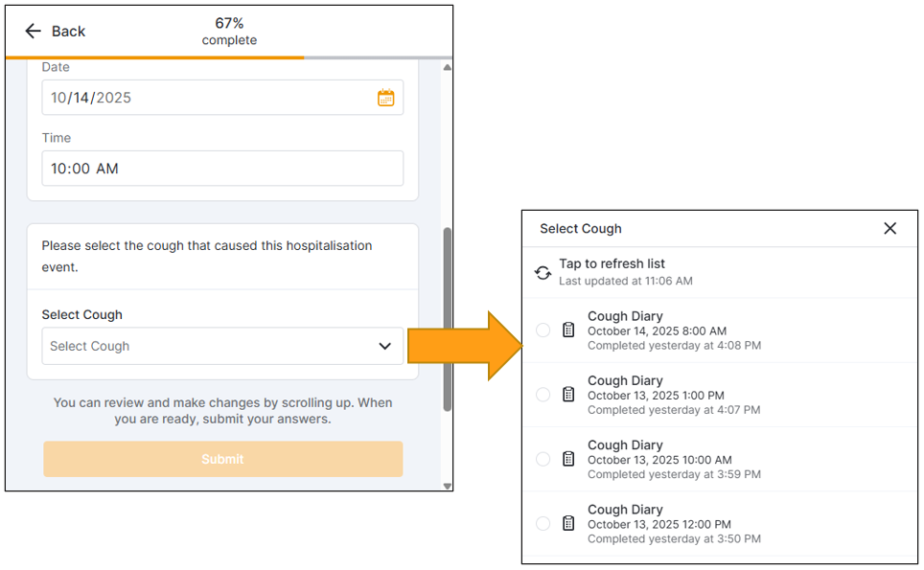Click the Submit button
The width and height of the screenshot is (924, 570).
pyautogui.click(x=222, y=459)
